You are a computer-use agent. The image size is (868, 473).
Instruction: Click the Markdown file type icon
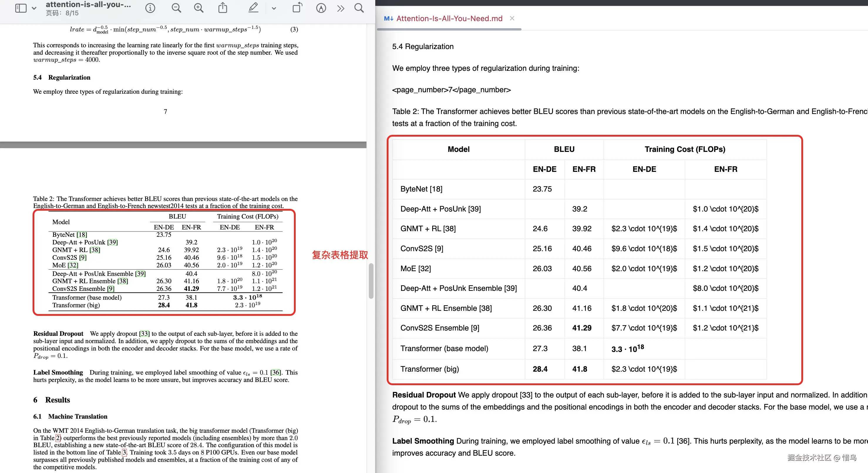pos(388,19)
